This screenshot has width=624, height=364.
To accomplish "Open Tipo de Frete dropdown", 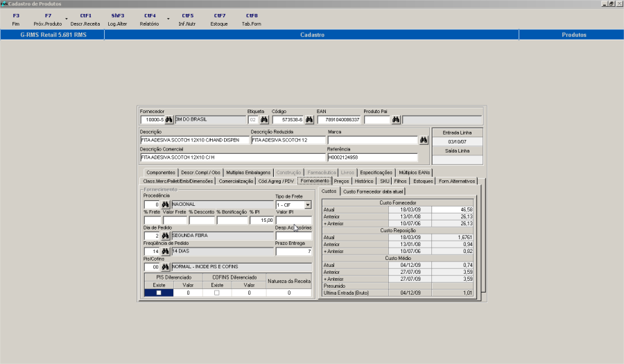I will pos(308,205).
